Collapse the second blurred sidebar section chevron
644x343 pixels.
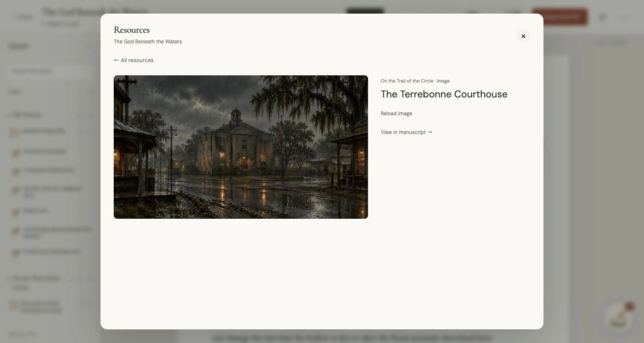9,279
